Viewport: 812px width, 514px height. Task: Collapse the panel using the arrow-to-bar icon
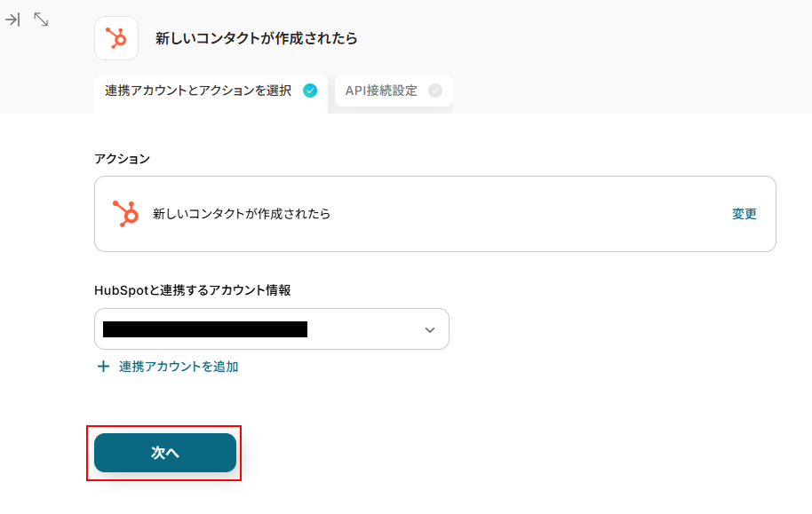12,19
